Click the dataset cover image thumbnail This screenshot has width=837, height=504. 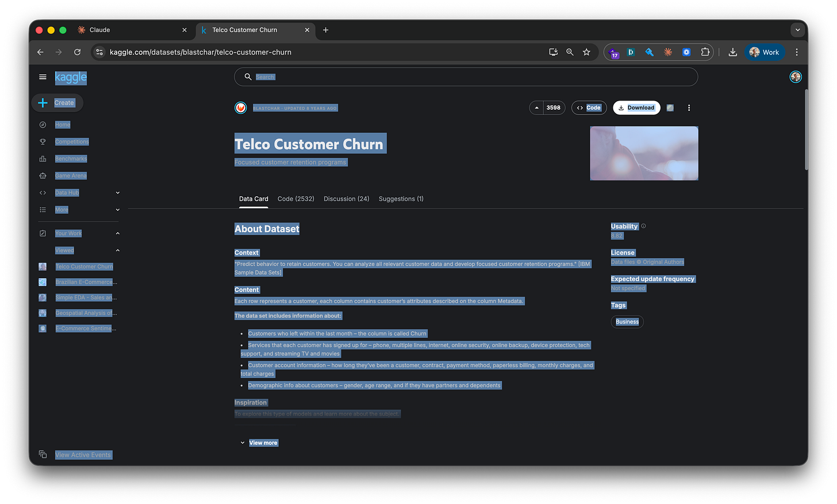click(x=644, y=153)
